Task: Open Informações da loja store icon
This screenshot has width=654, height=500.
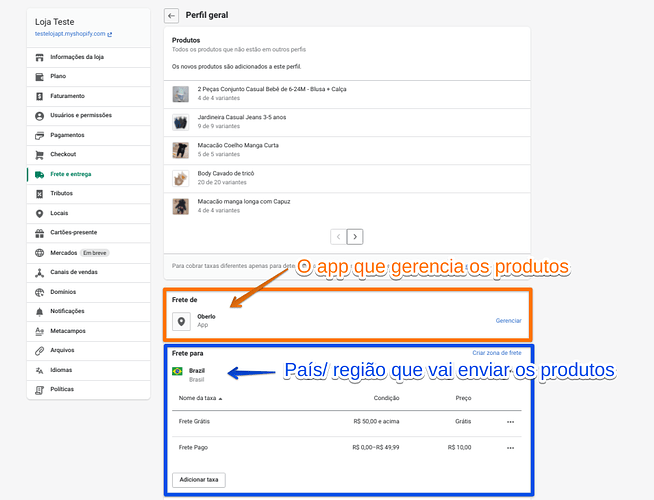Action: click(40, 57)
